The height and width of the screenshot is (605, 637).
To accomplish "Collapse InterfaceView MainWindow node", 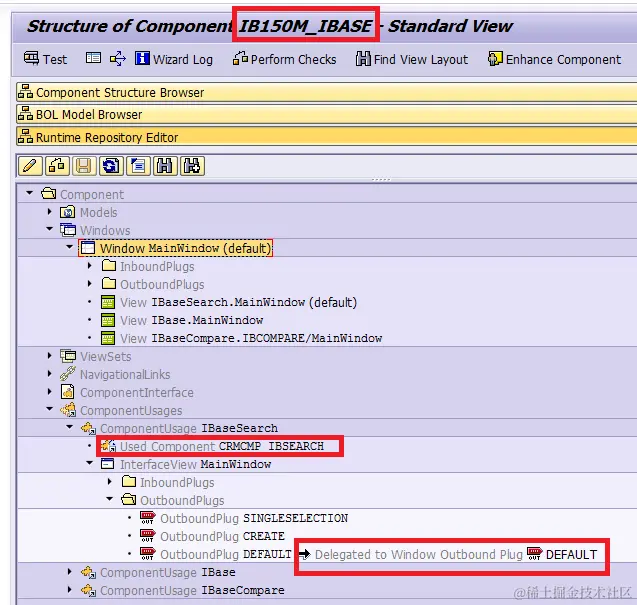I will pyautogui.click(x=90, y=463).
